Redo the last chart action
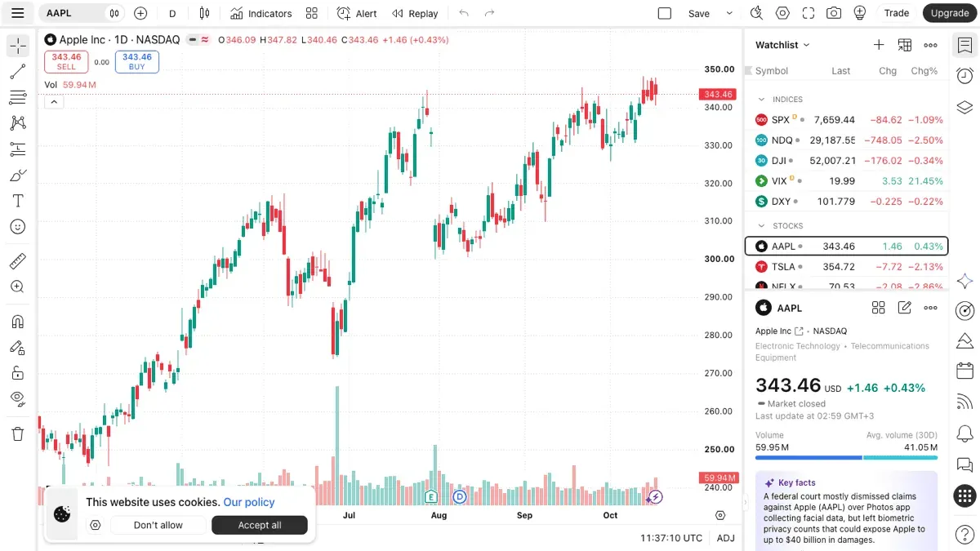 (490, 13)
